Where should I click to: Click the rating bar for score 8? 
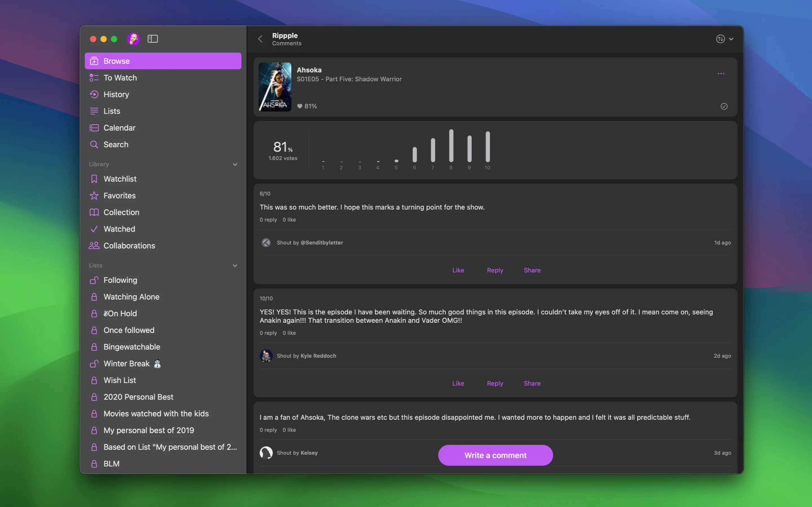pos(451,146)
